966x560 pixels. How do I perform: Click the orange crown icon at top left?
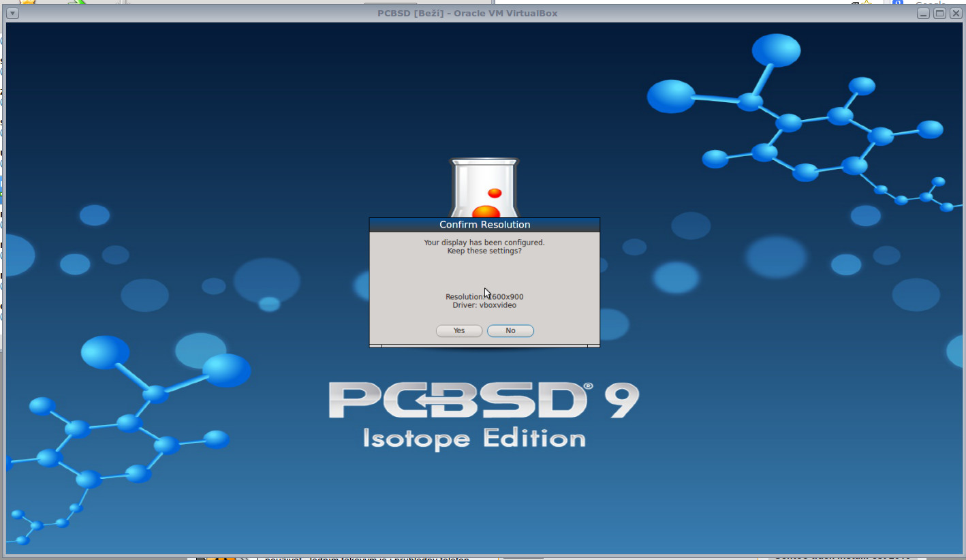coord(27,2)
